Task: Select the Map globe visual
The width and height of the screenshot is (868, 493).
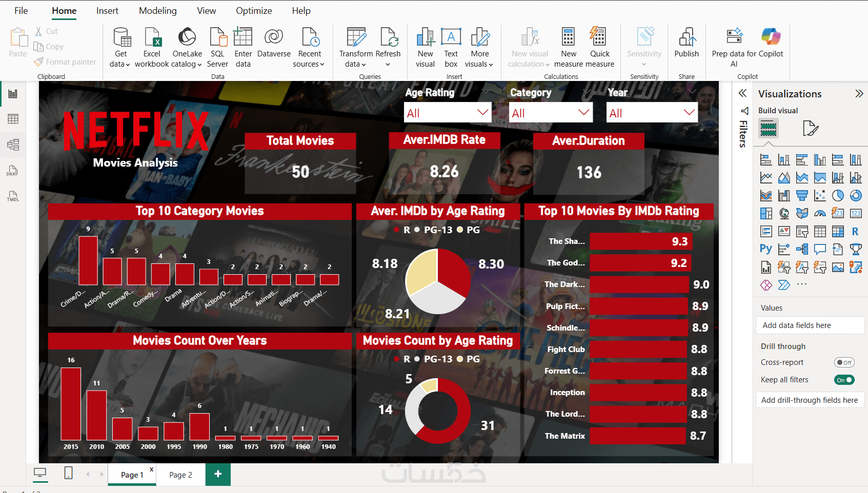Action: 784,214
